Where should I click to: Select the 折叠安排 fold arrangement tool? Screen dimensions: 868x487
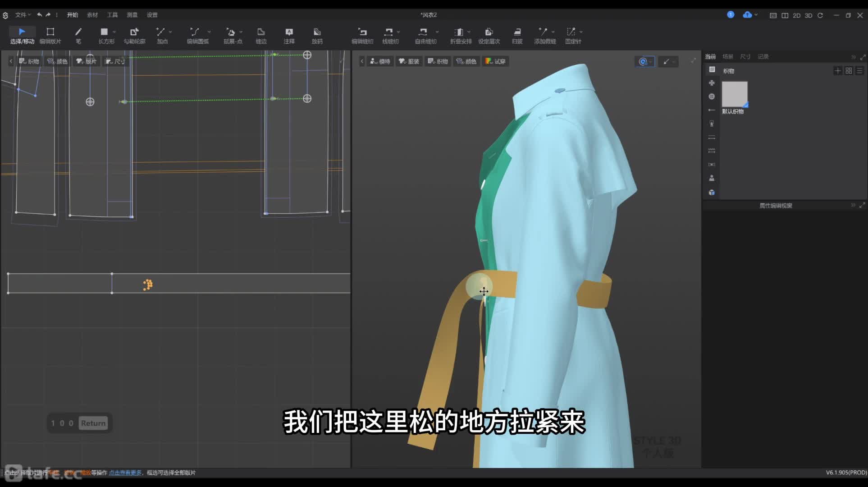(x=461, y=36)
